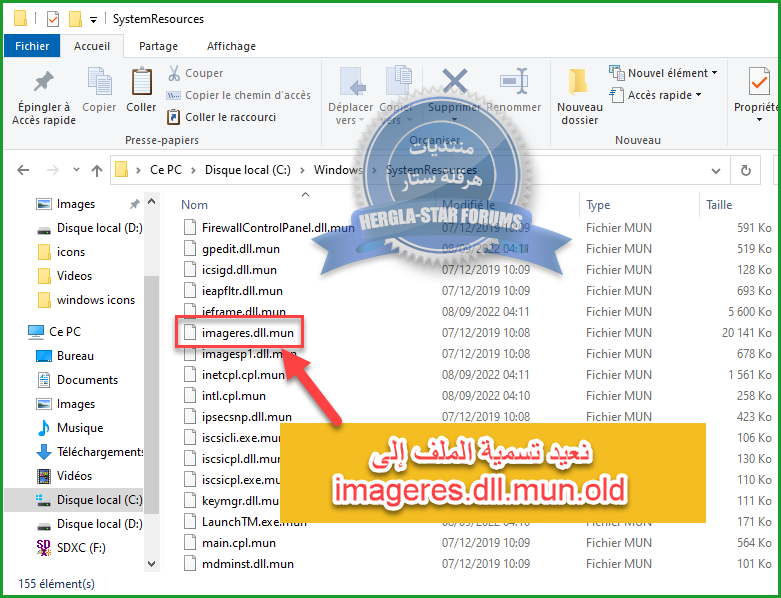Expand address bar history dropdown
781x598 pixels.
pyautogui.click(x=716, y=171)
